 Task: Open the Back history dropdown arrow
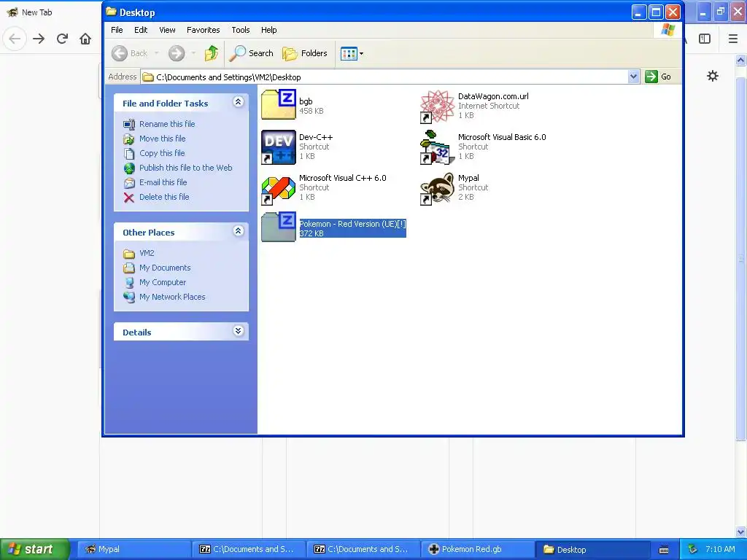[157, 53]
